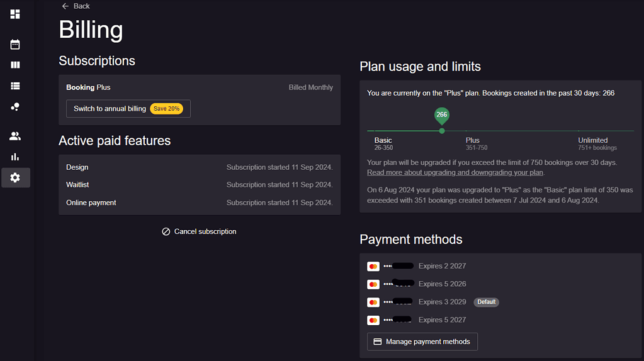This screenshot has width=644, height=361.
Task: Click the Payment methods heading
Action: (x=411, y=239)
